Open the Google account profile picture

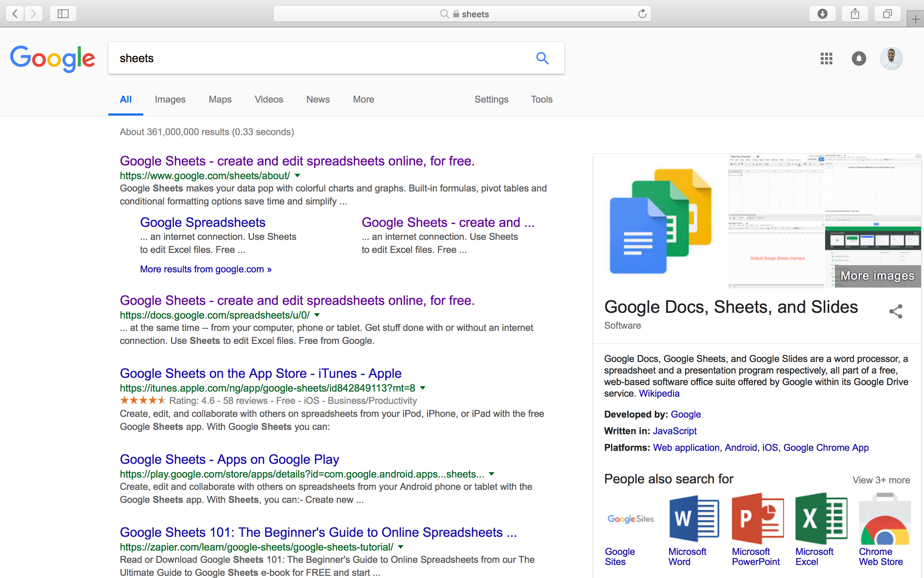pos(891,58)
